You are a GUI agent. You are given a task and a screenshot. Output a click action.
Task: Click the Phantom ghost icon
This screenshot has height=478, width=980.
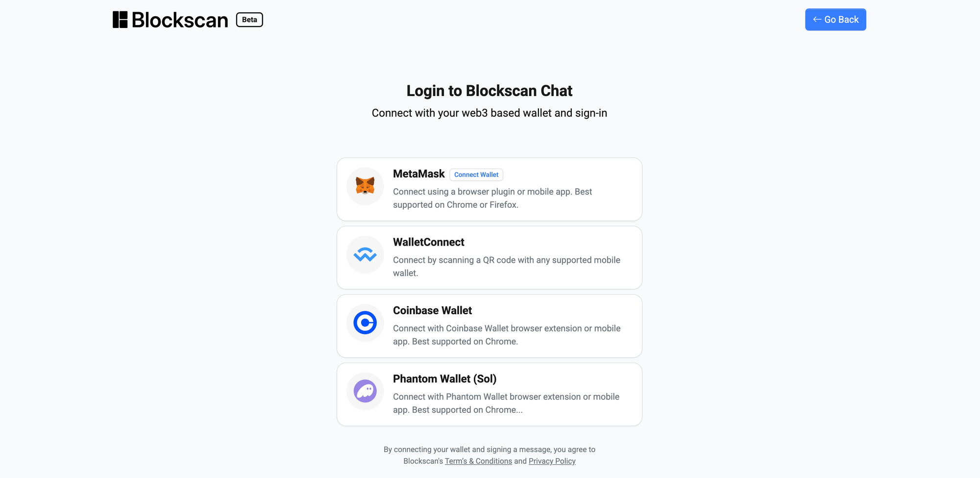365,391
